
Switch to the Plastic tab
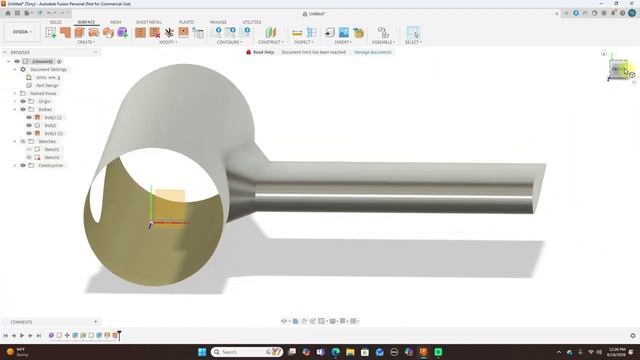187,22
